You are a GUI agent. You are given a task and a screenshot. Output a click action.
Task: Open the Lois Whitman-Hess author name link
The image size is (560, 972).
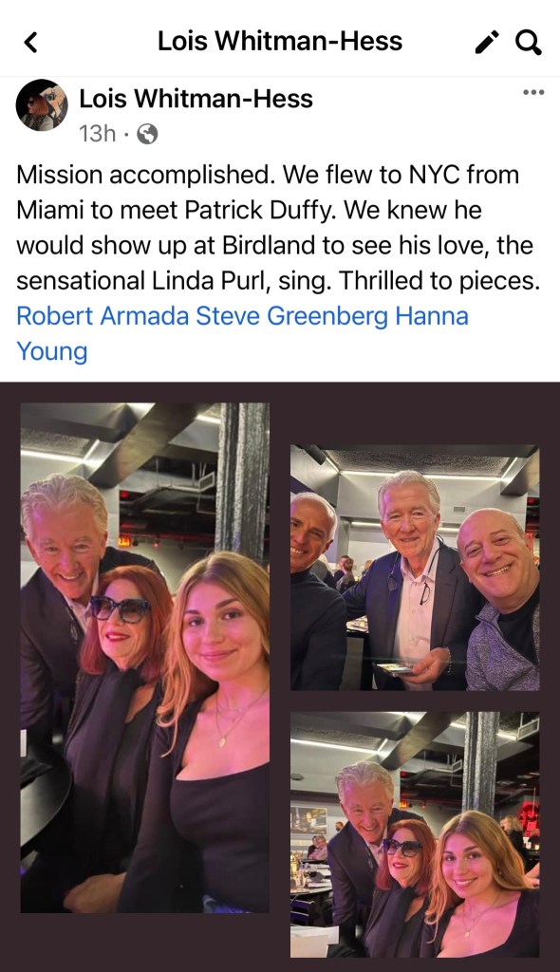[196, 98]
